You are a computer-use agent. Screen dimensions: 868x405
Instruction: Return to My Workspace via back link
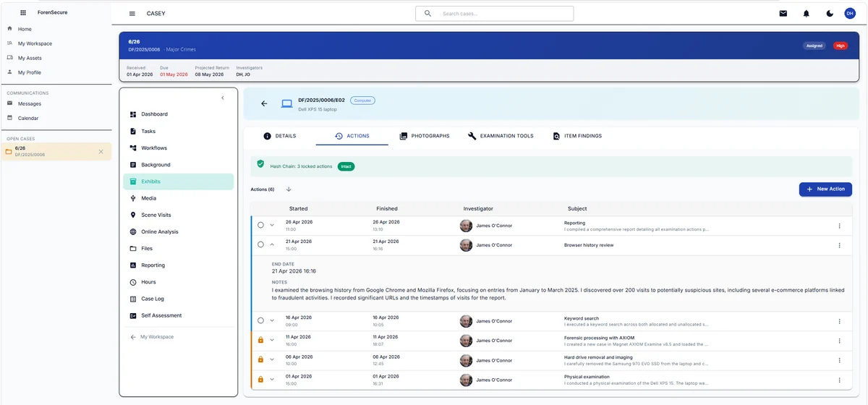pyautogui.click(x=152, y=337)
